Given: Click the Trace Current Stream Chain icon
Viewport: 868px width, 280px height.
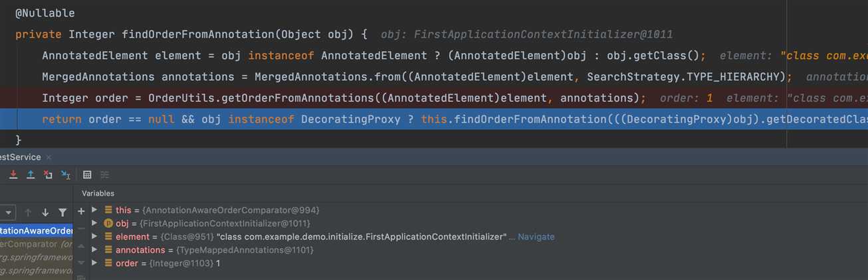Looking at the screenshot, I should pos(104,175).
